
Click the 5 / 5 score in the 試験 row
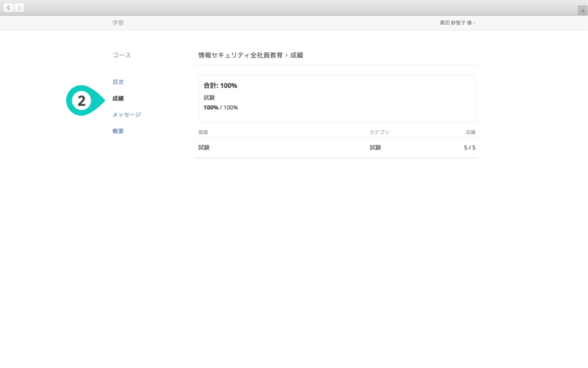point(469,147)
